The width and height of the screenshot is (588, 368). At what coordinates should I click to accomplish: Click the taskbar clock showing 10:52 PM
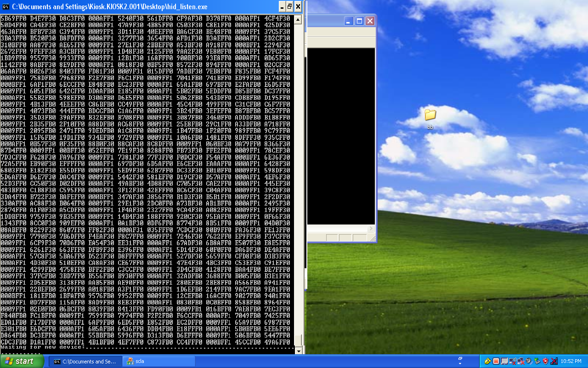tap(571, 361)
